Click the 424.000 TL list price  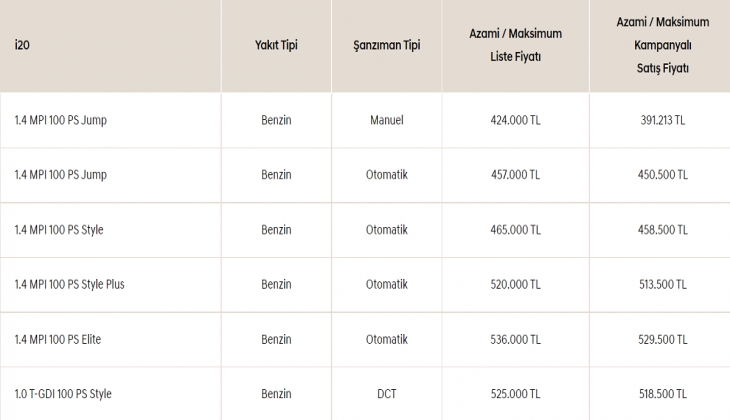(515, 120)
